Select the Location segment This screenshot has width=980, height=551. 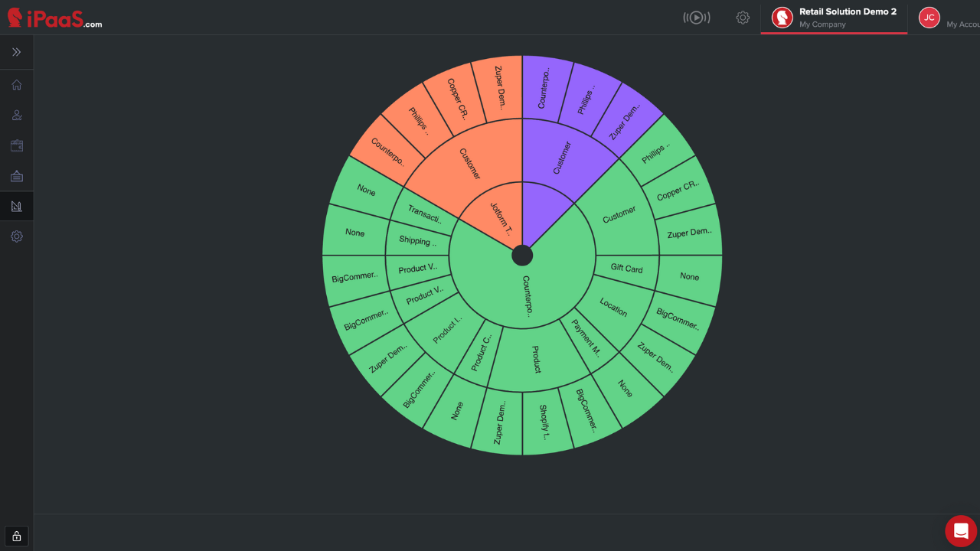click(613, 307)
